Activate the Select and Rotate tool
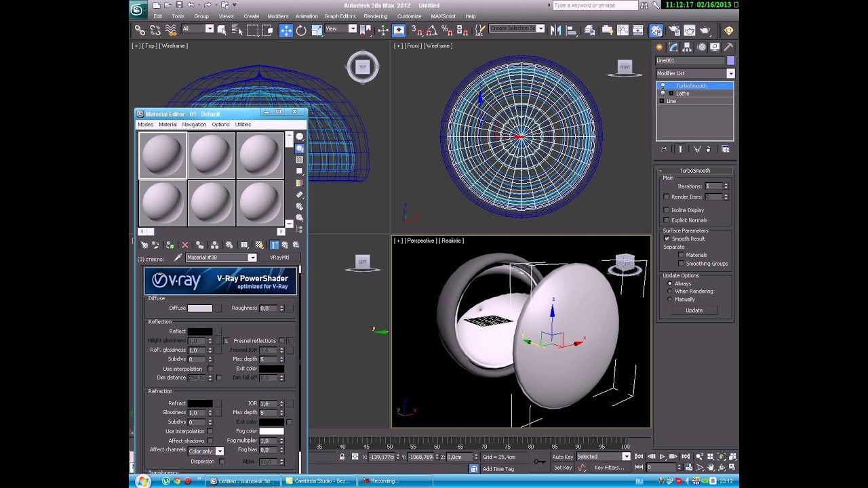This screenshot has width=868, height=488. click(301, 30)
